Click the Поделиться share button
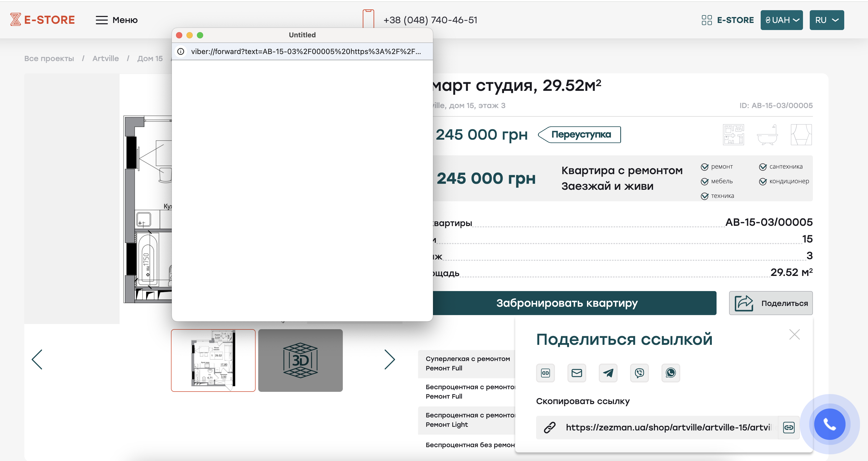The image size is (868, 461). click(x=771, y=303)
